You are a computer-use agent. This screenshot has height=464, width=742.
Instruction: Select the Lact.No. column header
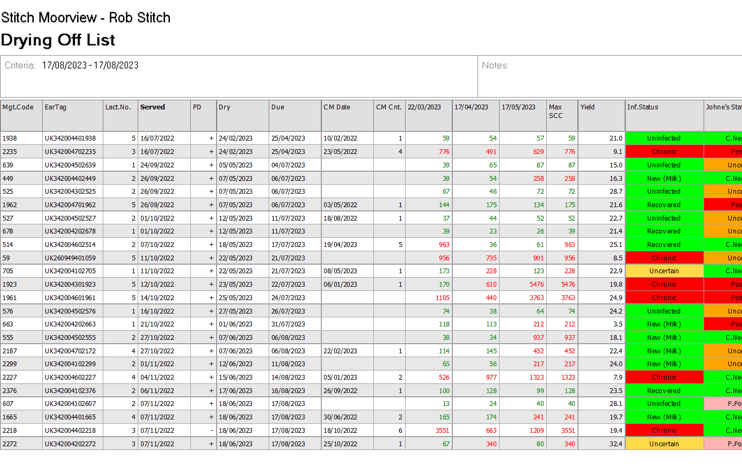pyautogui.click(x=118, y=107)
